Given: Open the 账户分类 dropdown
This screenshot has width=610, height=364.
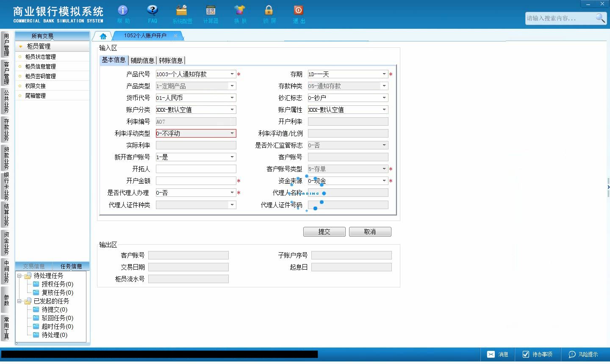Looking at the screenshot, I should [232, 110].
